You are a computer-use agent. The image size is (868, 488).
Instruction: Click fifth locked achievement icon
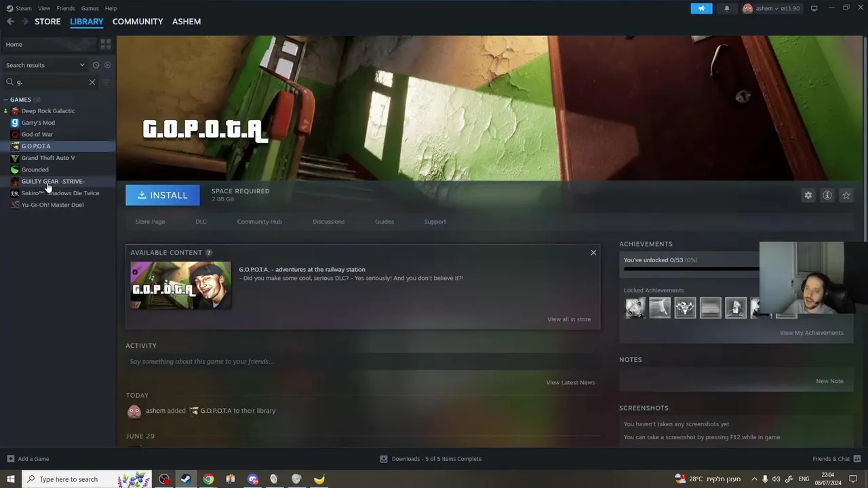(735, 308)
